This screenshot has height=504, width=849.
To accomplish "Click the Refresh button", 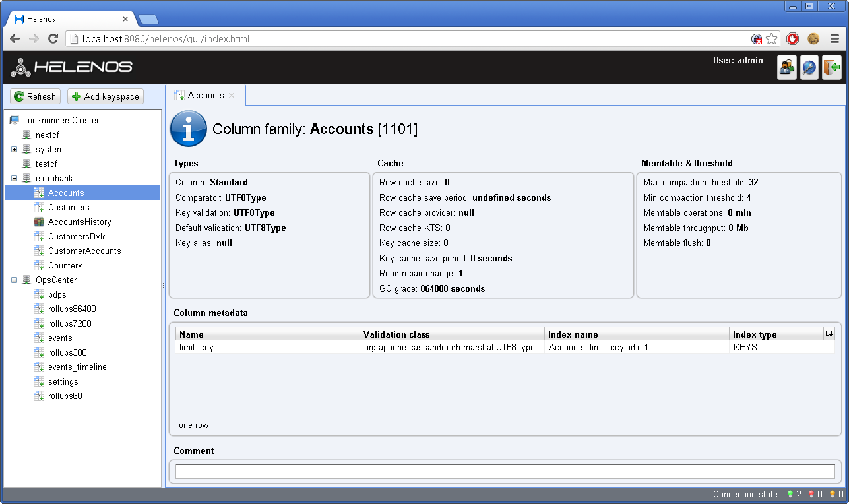I will (35, 96).
